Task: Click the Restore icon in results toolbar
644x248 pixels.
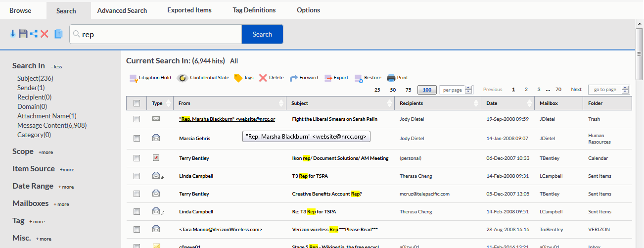Action: 359,78
